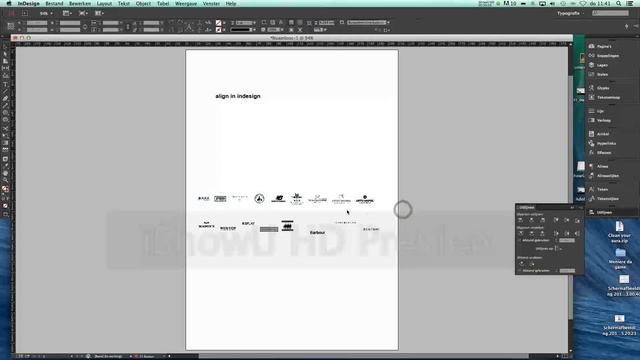Click the "align in indesign" text on page
640x360 pixels.
pyautogui.click(x=238, y=96)
